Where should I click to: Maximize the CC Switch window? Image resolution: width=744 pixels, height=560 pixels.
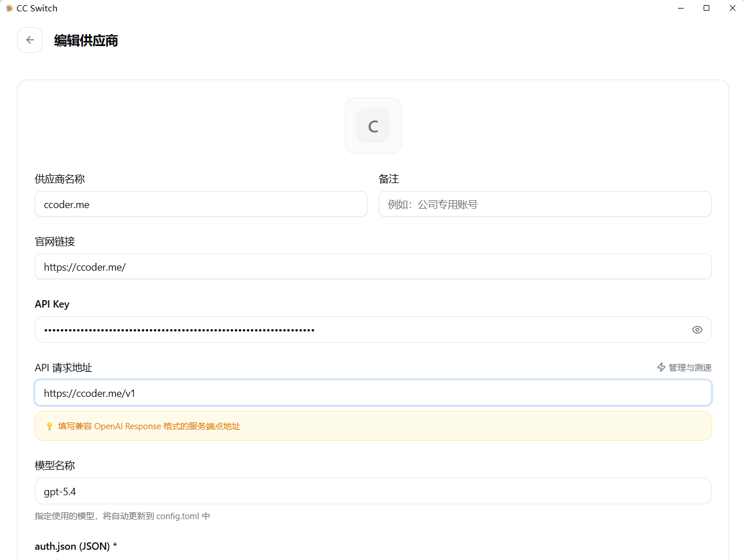(x=706, y=9)
